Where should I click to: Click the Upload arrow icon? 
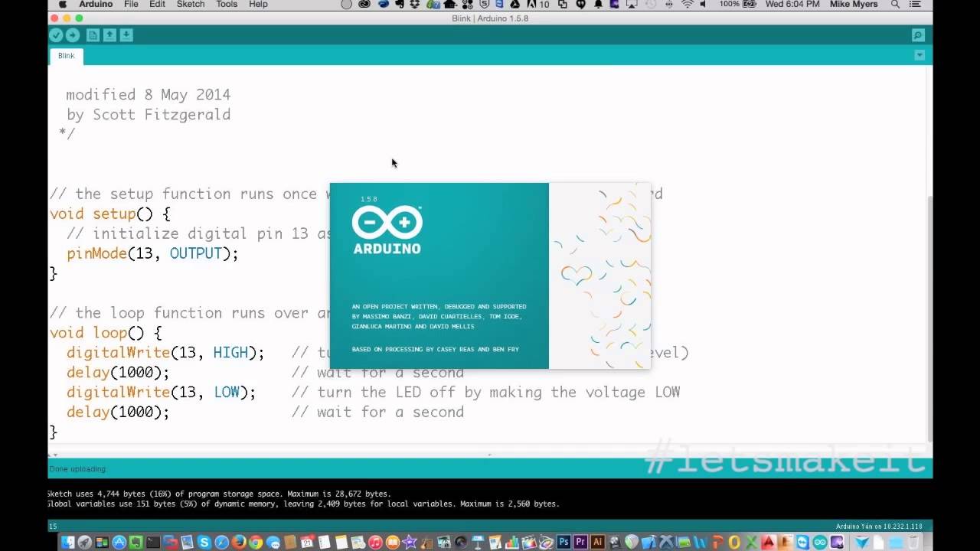point(72,34)
